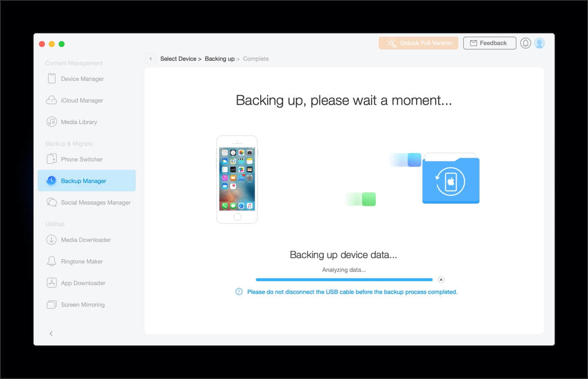
Task: Click the Utilities section header
Action: pyautogui.click(x=55, y=224)
